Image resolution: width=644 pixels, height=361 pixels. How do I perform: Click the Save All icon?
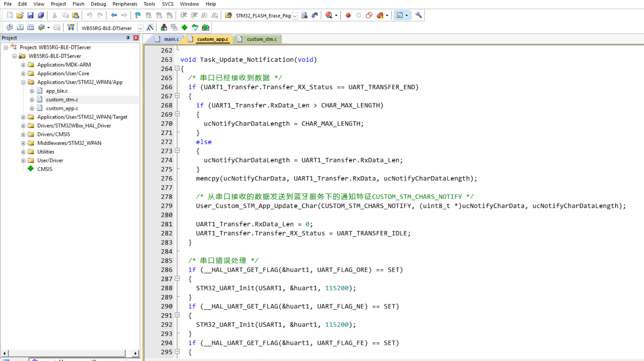tap(41, 15)
